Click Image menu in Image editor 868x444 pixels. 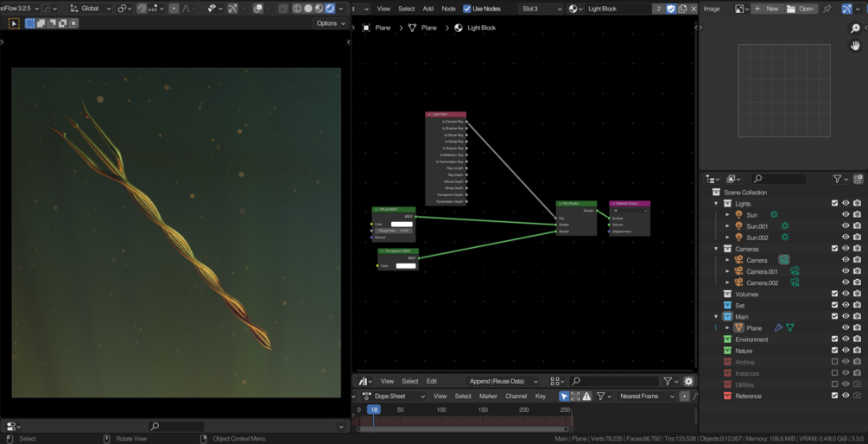tap(712, 9)
